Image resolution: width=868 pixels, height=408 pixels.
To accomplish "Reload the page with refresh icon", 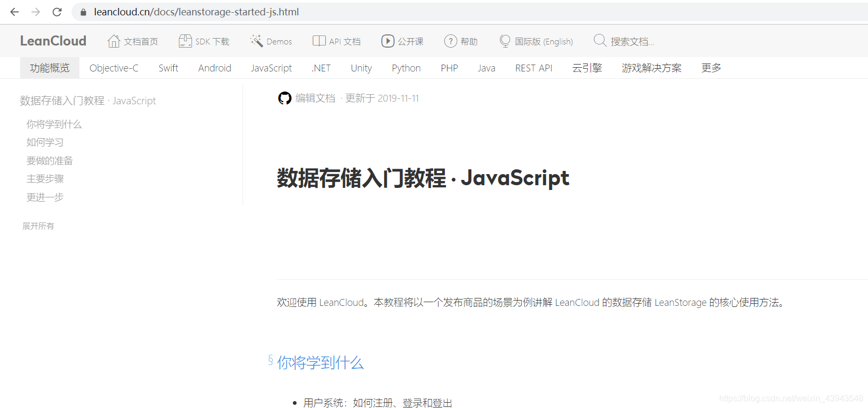I will pyautogui.click(x=57, y=12).
